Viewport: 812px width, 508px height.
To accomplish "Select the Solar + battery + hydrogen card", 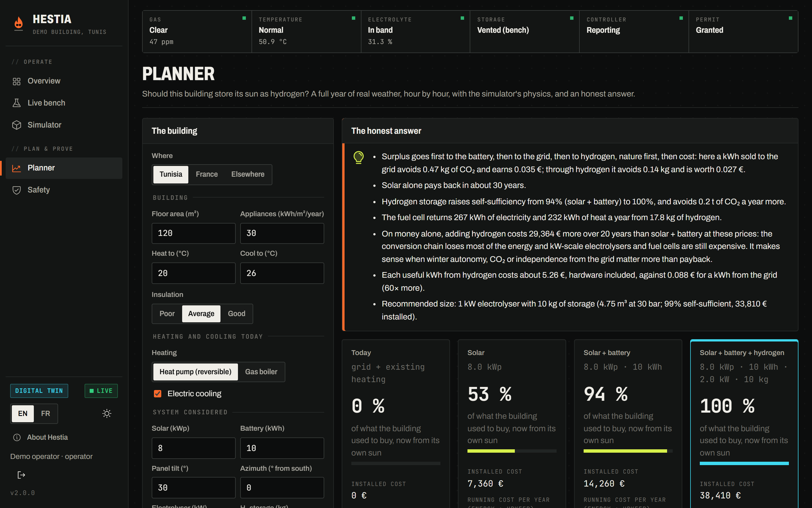I will [x=744, y=424].
